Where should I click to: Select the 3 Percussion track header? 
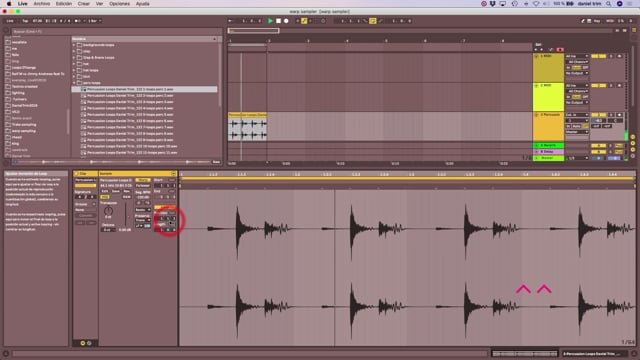549,127
